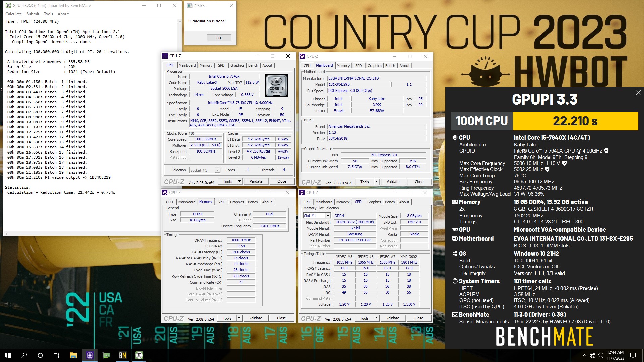Click the BenchMate Sensor Measurements row
Image resolution: width=644 pixels, height=362 pixels.
tap(535, 322)
